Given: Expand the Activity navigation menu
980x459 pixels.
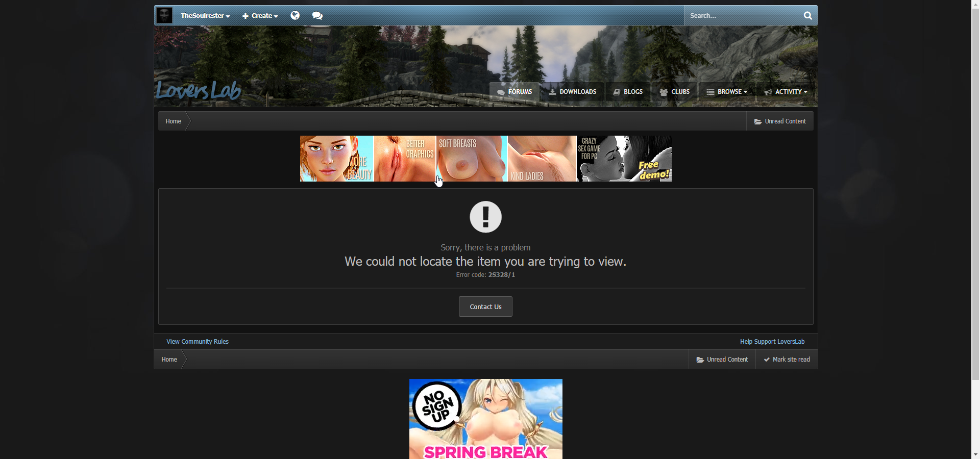Looking at the screenshot, I should click(786, 92).
